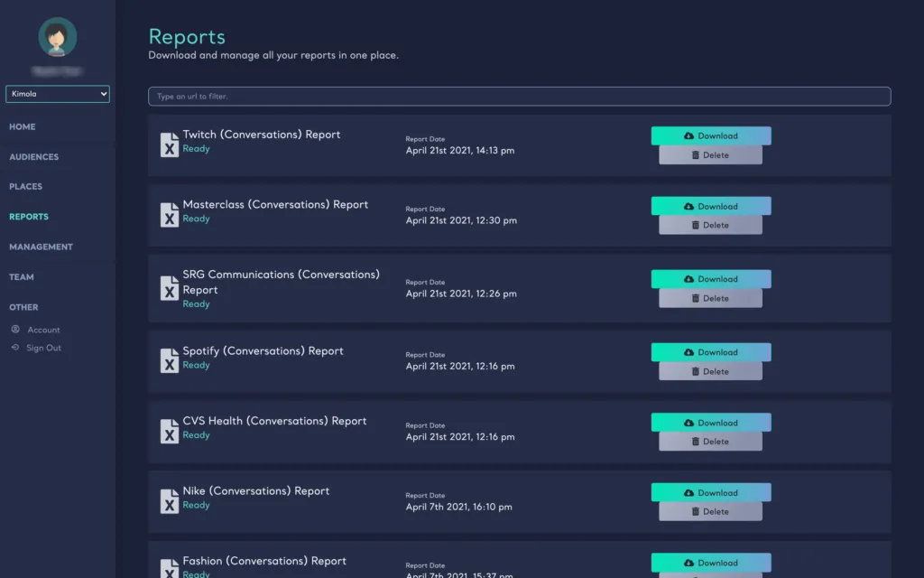Click the Nike (Conversations) Report title

(255, 491)
